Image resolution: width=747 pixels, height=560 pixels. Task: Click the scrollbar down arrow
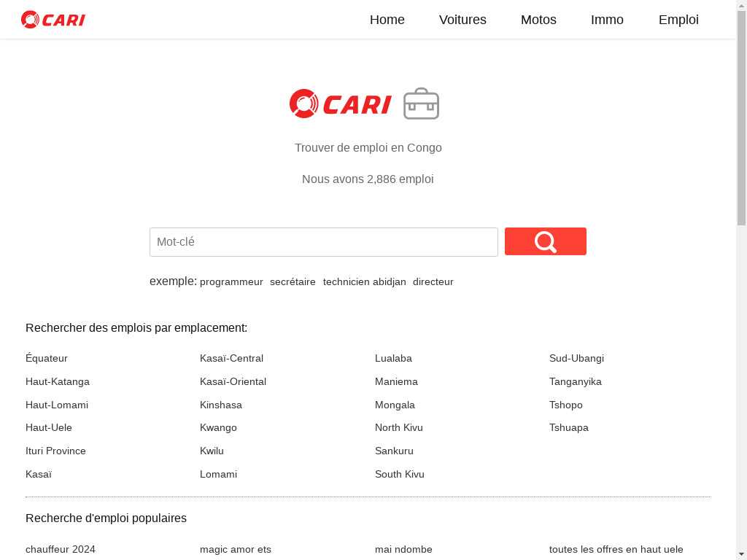[x=742, y=555]
